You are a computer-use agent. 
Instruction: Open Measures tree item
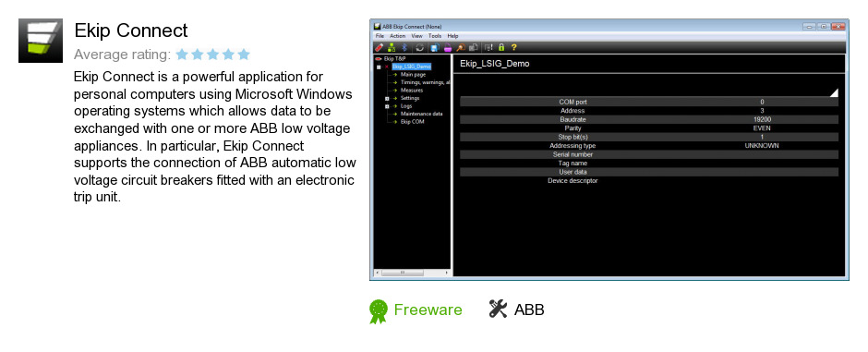(412, 91)
